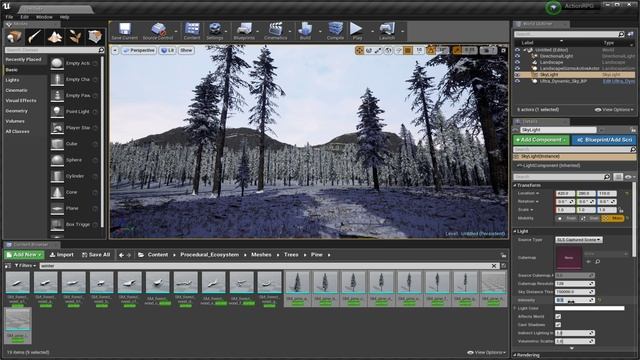
Task: Toggle visibility of SkyLight actor
Action: [x=517, y=75]
